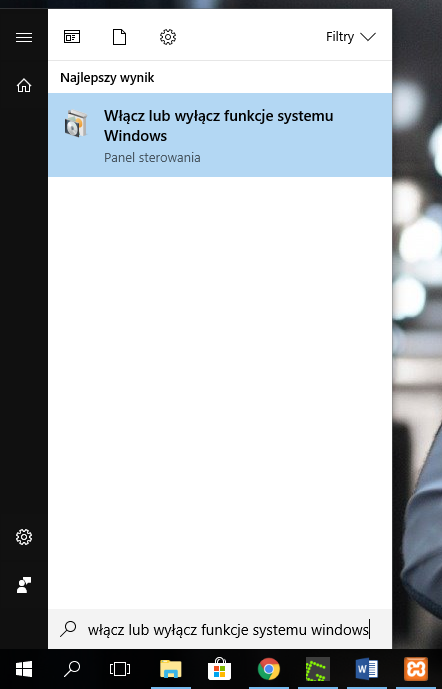Screen dimensions: 442x689
Task: Open Task View on taskbar
Action: click(120, 669)
